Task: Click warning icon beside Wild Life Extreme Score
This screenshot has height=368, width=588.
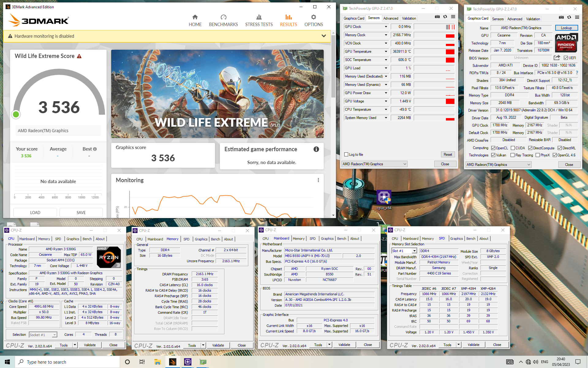Action: (79, 56)
